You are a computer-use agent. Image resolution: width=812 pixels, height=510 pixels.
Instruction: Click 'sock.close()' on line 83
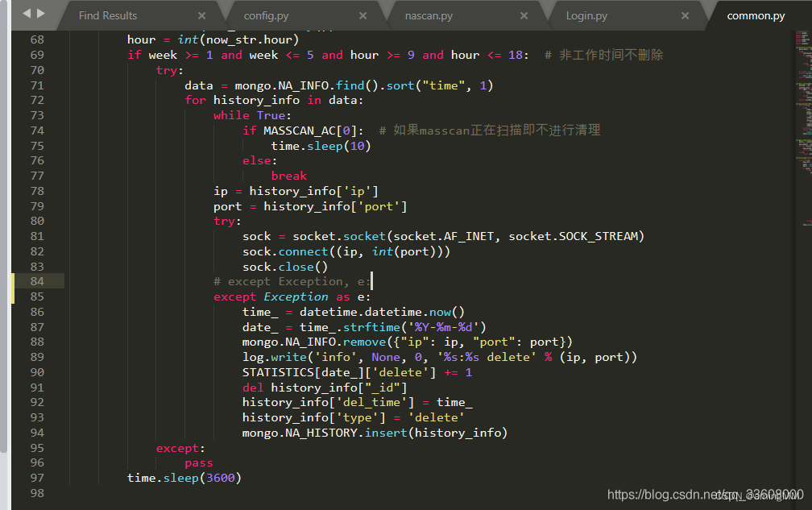click(x=285, y=267)
